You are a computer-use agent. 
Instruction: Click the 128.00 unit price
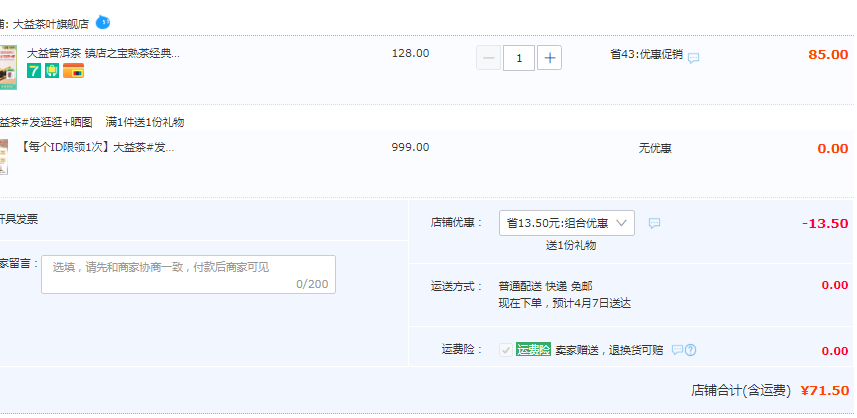[x=410, y=54]
